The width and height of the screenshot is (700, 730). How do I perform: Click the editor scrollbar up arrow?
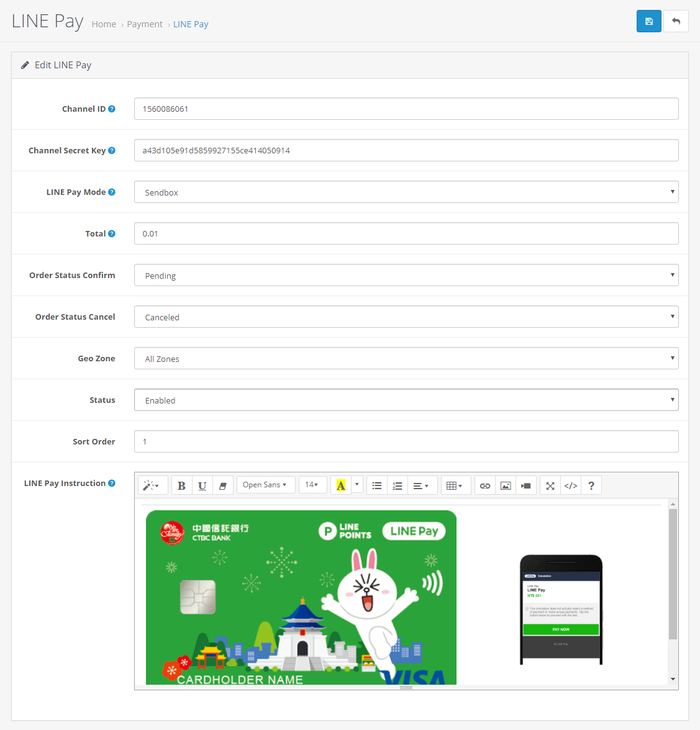(673, 504)
